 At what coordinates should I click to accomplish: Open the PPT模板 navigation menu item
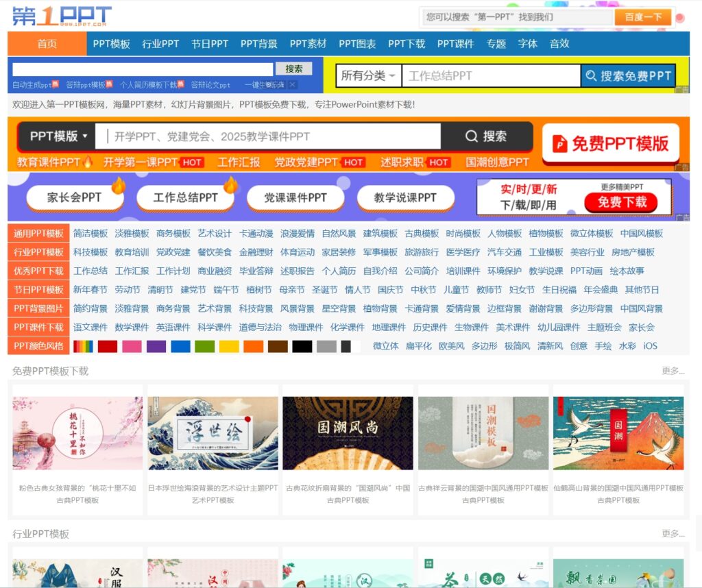[x=112, y=43]
